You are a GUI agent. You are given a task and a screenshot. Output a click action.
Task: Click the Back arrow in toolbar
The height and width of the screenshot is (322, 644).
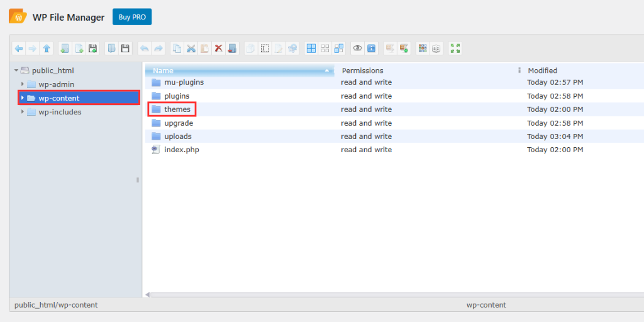pyautogui.click(x=19, y=48)
